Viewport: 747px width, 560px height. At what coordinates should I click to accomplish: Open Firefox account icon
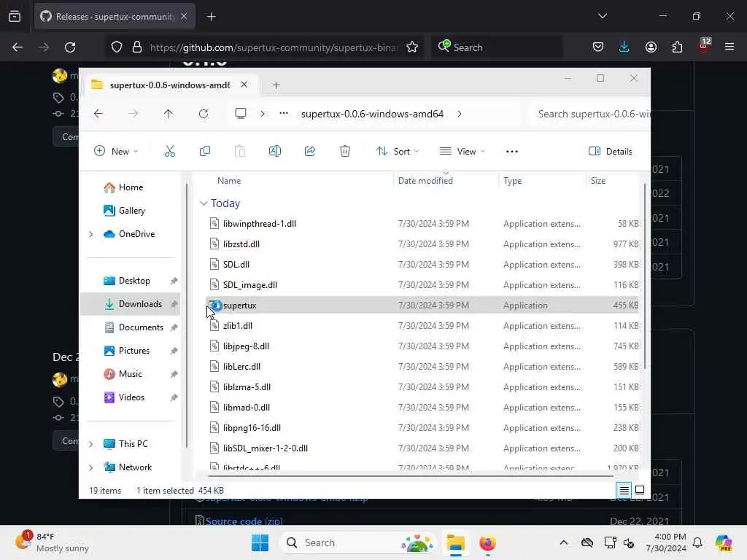coord(651,47)
